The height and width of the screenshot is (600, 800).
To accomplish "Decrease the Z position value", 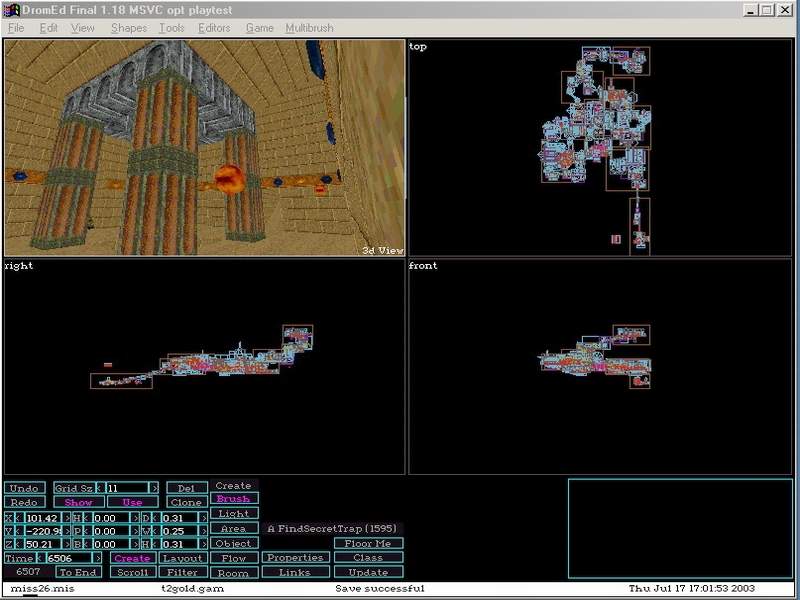I will pos(17,544).
